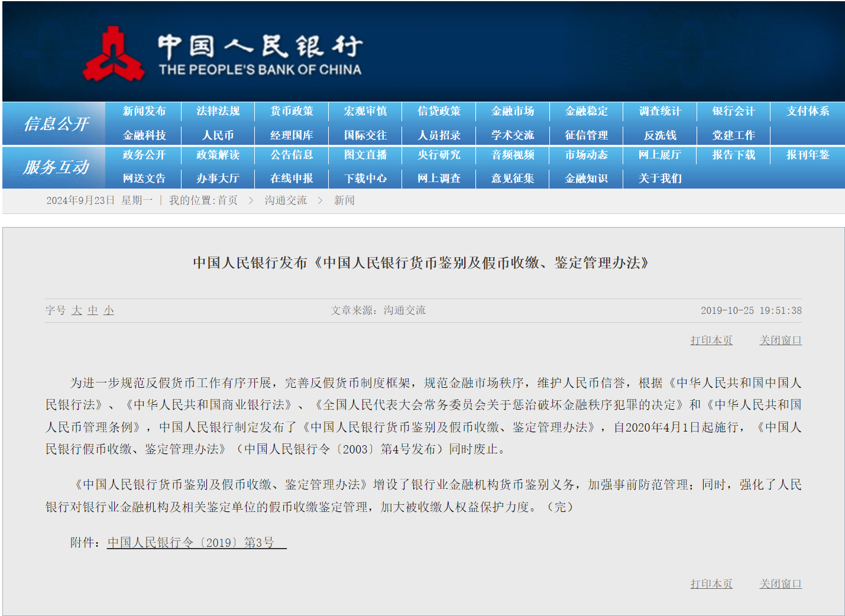Open 宏观审慎 menu item
845x616 pixels.
[x=365, y=111]
